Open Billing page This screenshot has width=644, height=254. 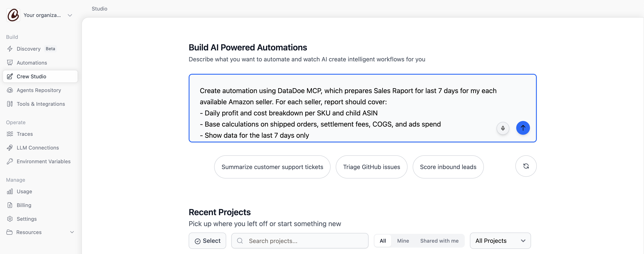tap(40, 205)
